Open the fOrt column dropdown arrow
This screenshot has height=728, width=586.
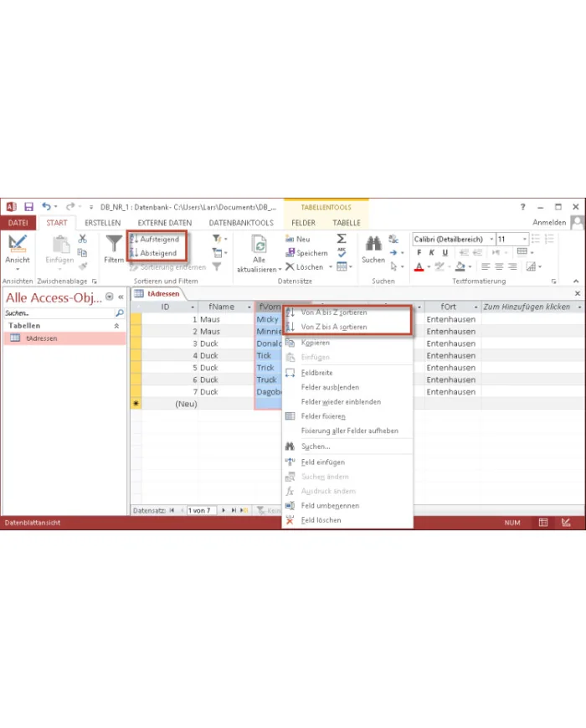coord(475,307)
